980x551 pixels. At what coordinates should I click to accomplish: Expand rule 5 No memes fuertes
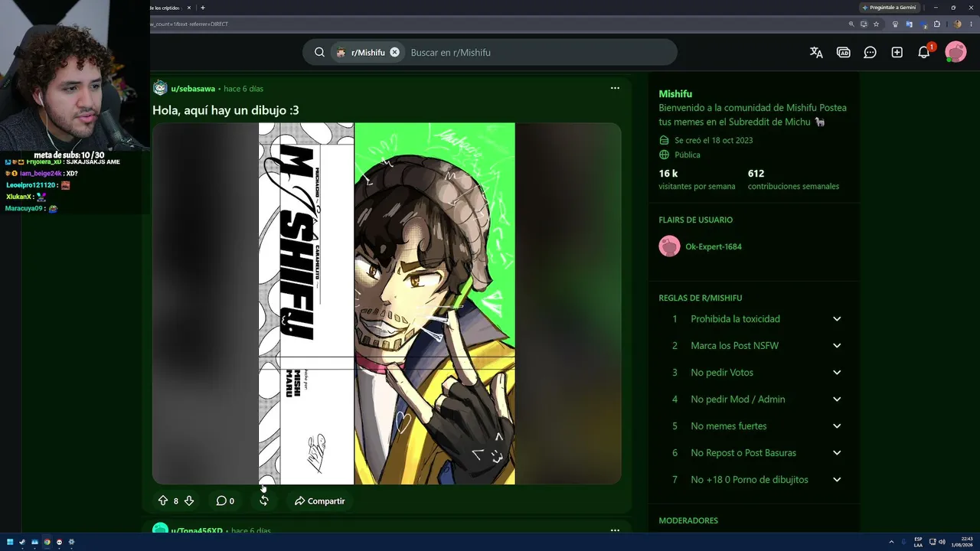(x=837, y=426)
